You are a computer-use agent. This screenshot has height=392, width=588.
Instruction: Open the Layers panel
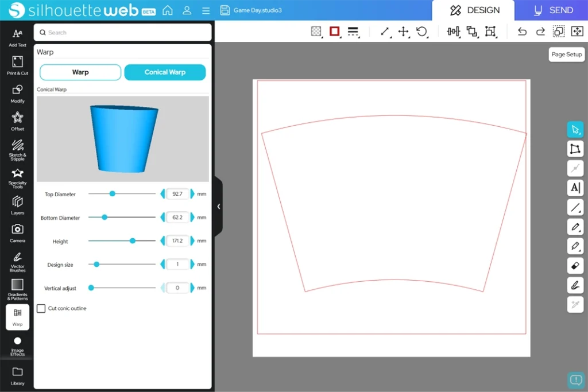[x=17, y=205]
